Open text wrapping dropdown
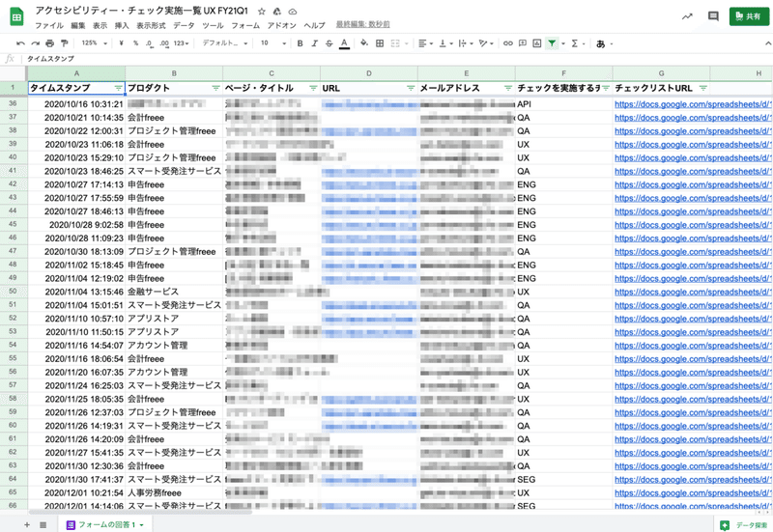 (466, 43)
